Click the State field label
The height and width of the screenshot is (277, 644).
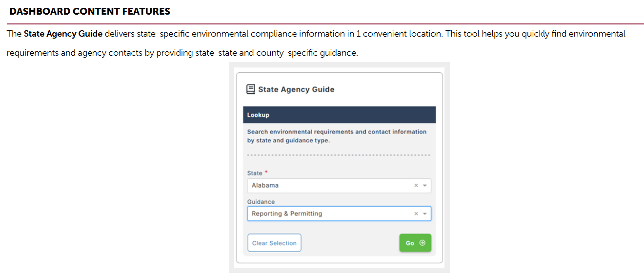click(x=255, y=173)
